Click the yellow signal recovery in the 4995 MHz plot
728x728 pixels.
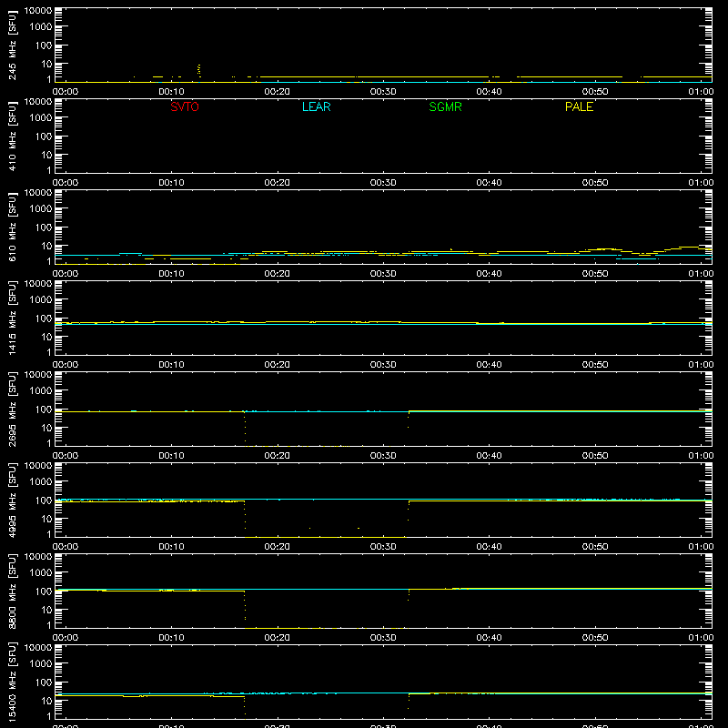[x=409, y=511]
